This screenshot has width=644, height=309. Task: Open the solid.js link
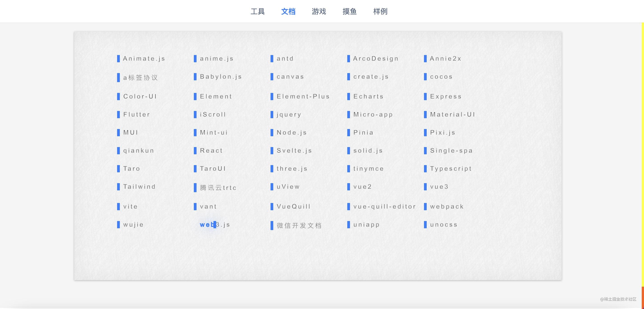368,151
